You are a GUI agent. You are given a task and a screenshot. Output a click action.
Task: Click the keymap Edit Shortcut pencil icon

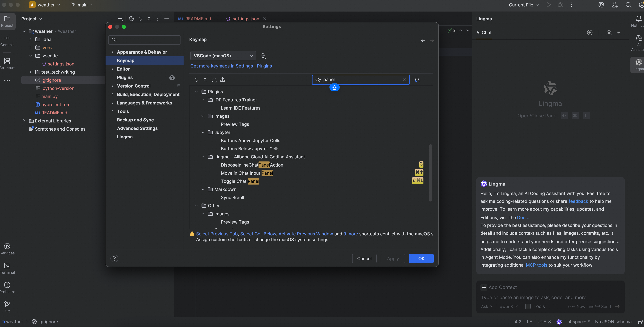214,80
